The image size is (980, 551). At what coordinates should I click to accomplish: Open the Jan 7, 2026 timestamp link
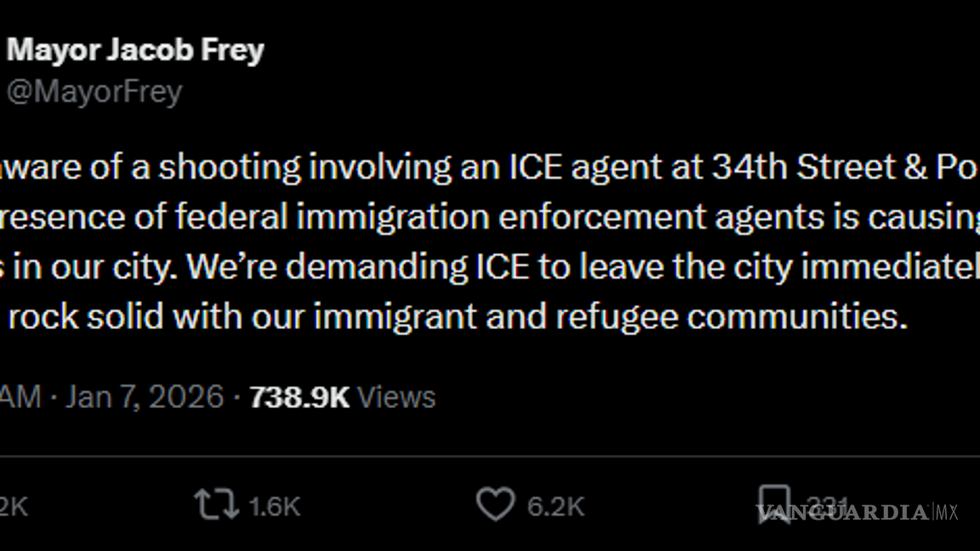(x=145, y=397)
